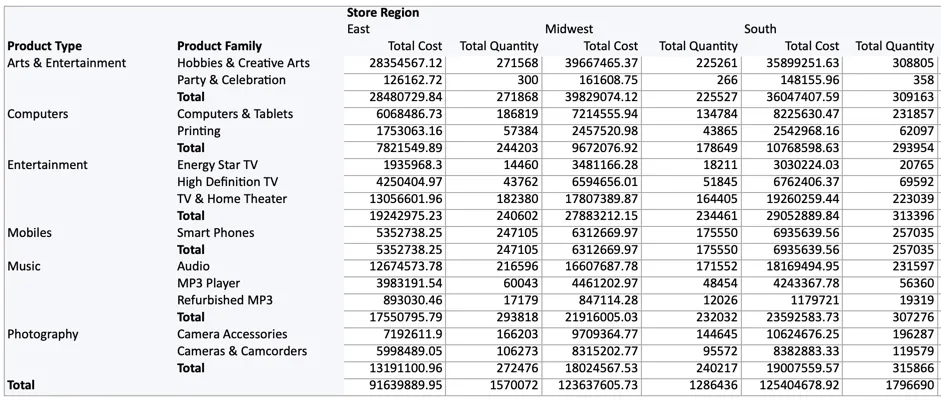Click the Mobiles product type row
This screenshot has height=401, width=941.
click(x=29, y=232)
